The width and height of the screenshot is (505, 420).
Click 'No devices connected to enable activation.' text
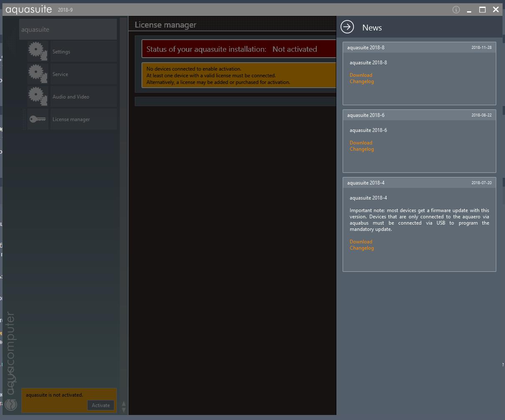194,69
